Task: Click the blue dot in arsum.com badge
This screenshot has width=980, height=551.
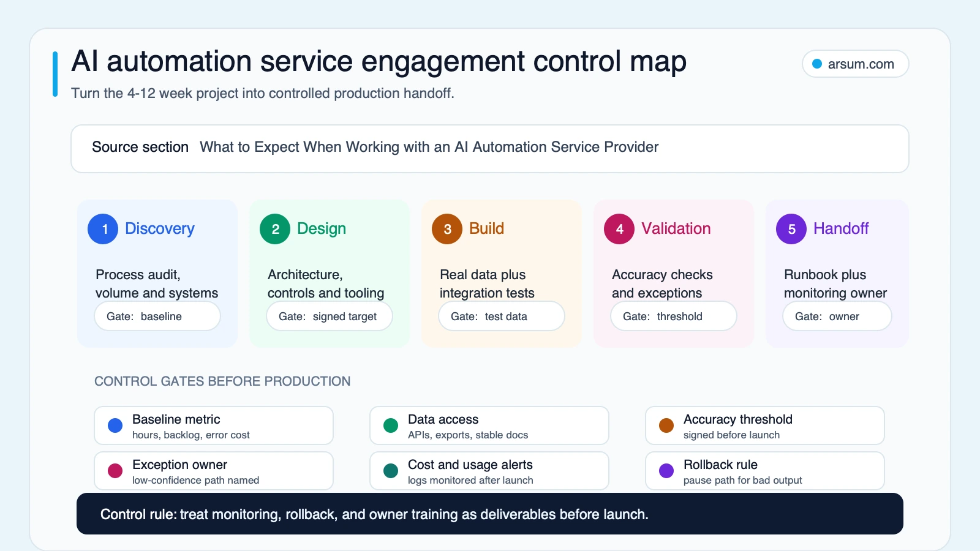Action: (817, 64)
